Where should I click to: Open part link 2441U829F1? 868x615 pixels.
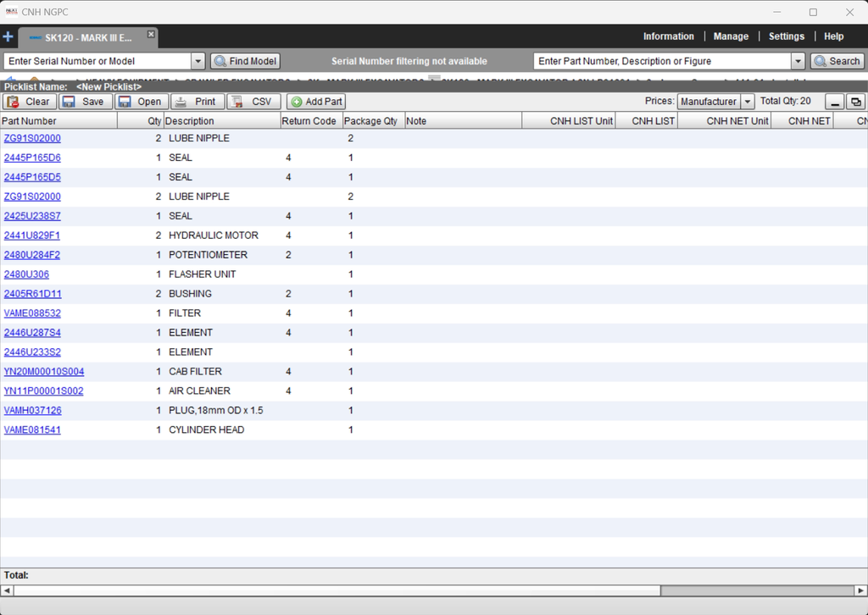pos(32,235)
